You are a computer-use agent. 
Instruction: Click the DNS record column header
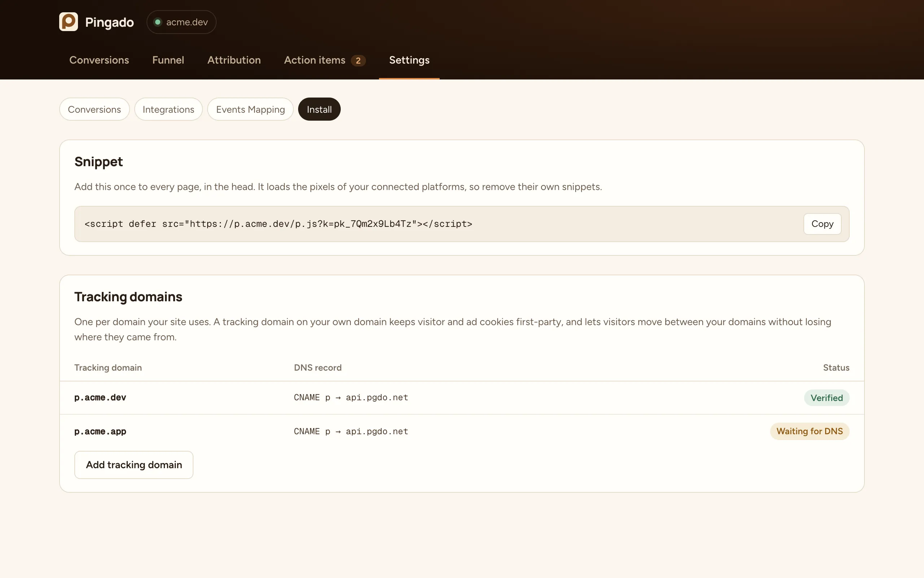coord(318,367)
